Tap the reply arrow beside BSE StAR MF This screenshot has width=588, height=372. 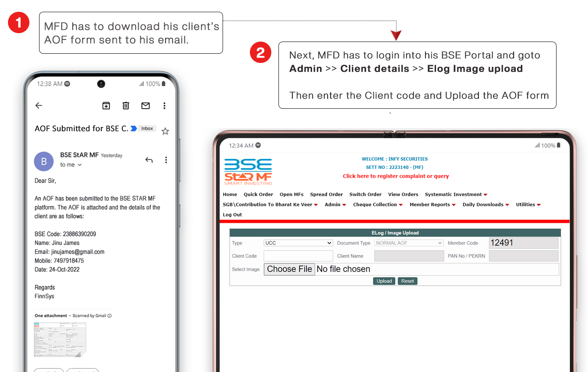(149, 160)
